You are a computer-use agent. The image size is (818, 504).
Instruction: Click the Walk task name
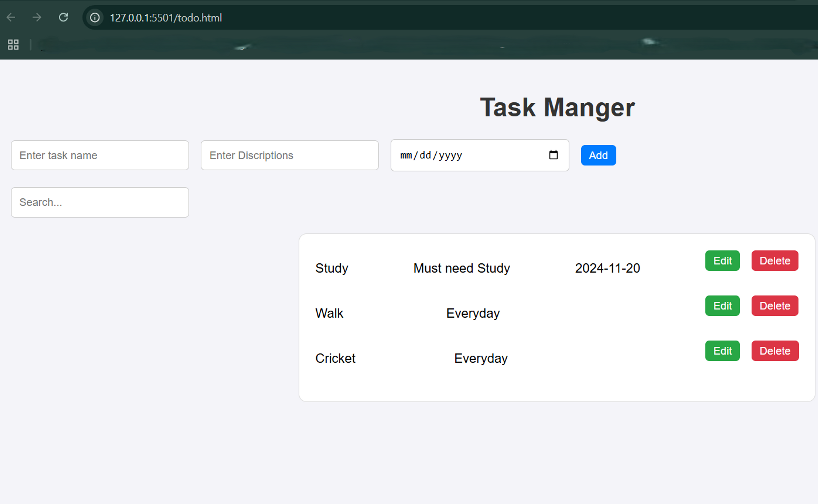(x=329, y=313)
